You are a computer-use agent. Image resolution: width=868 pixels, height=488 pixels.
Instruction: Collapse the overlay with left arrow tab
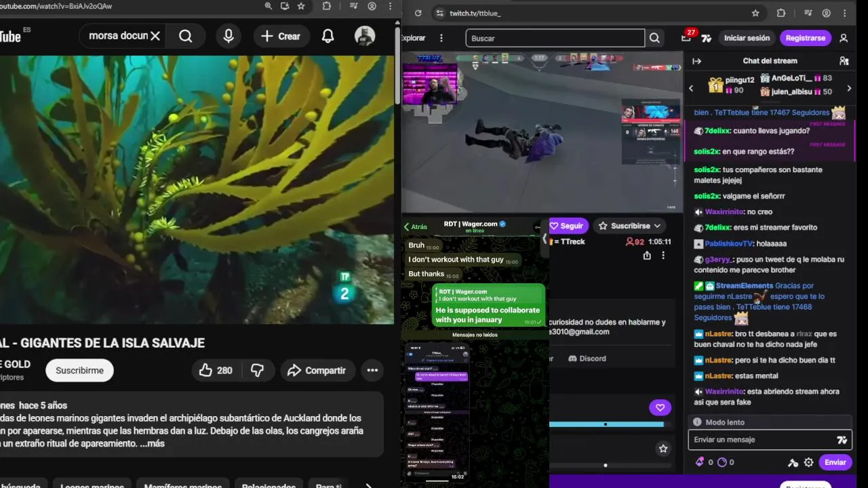point(544,239)
